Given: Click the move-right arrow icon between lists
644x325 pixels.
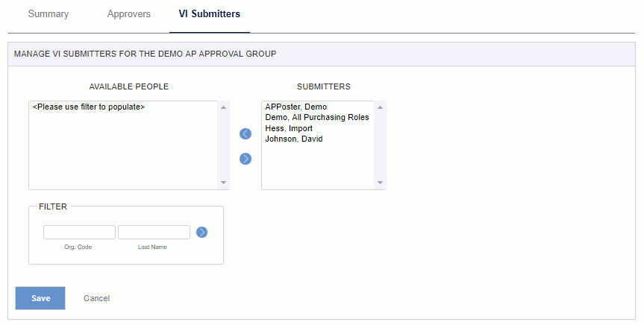Looking at the screenshot, I should coord(246,159).
